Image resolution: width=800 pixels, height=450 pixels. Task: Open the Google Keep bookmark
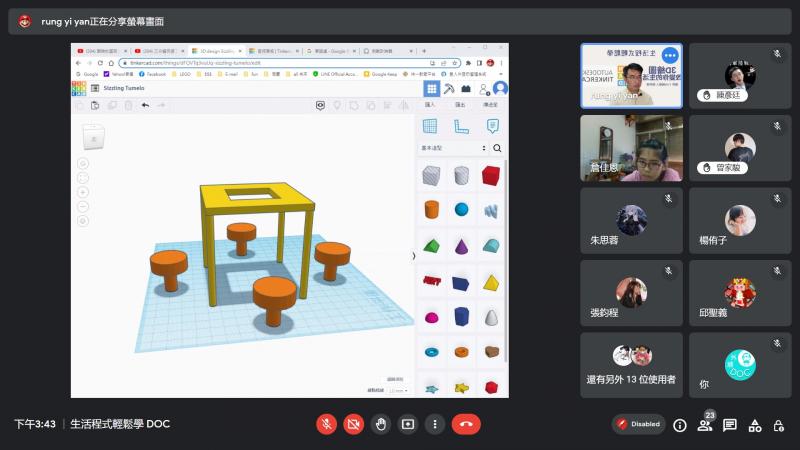[381, 74]
